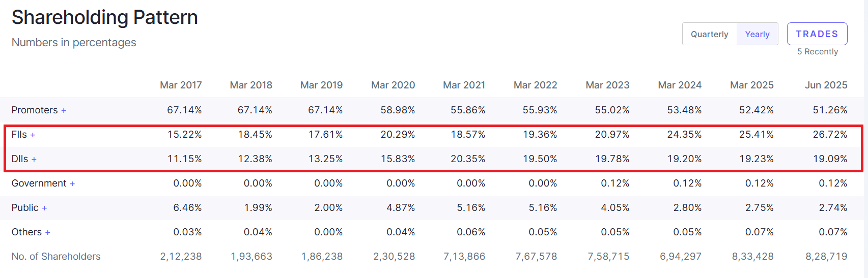Expand the Public row plus icon
Screen dimensions: 868x278
pos(44,208)
